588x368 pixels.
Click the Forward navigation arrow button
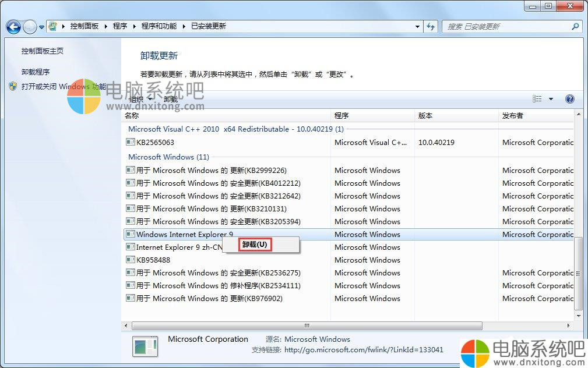30,27
